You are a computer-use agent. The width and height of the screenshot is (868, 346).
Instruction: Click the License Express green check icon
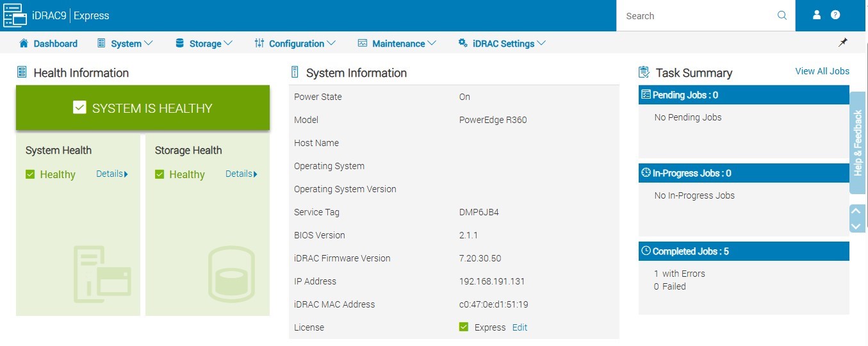[x=464, y=327]
